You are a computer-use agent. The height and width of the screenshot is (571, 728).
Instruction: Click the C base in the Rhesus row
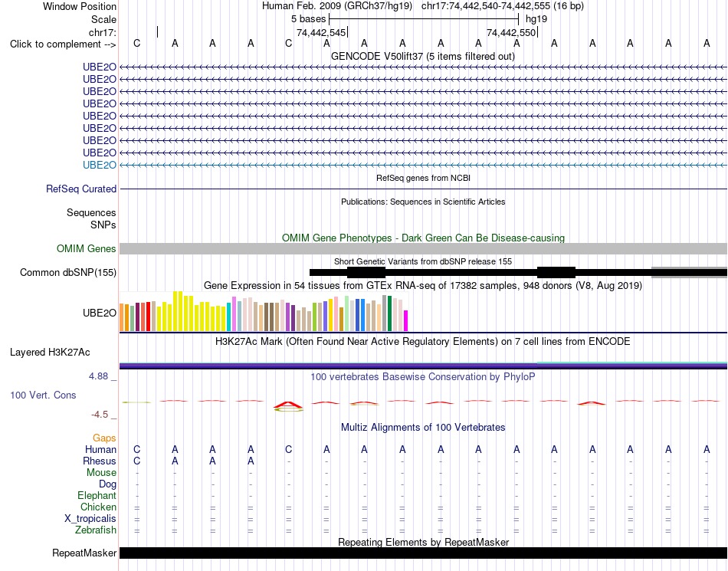coord(136,461)
